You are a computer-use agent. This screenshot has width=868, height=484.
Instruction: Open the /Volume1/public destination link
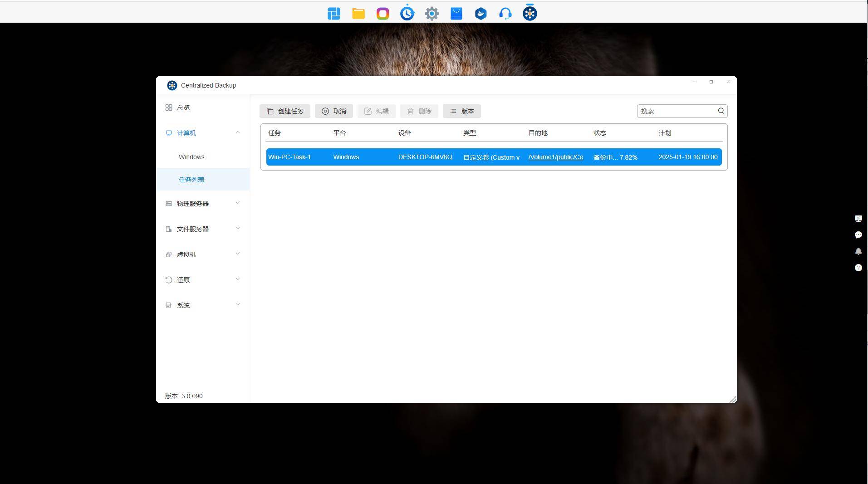point(555,157)
